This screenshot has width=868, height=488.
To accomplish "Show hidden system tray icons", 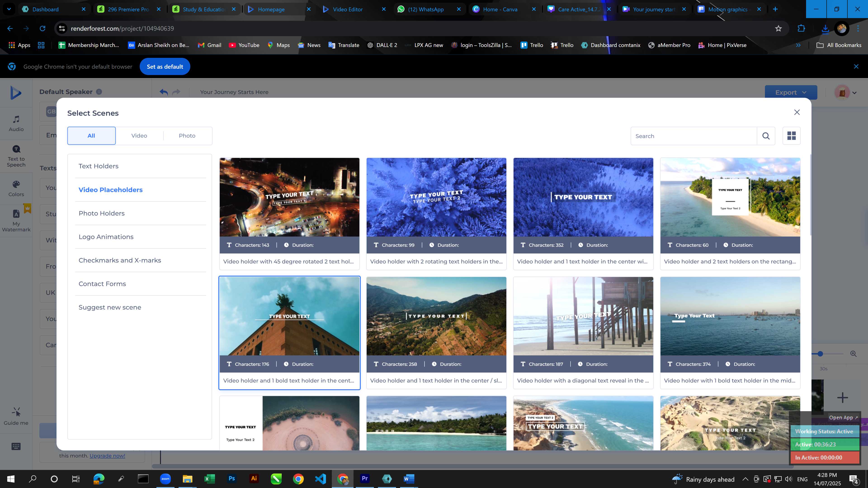I will 745,479.
